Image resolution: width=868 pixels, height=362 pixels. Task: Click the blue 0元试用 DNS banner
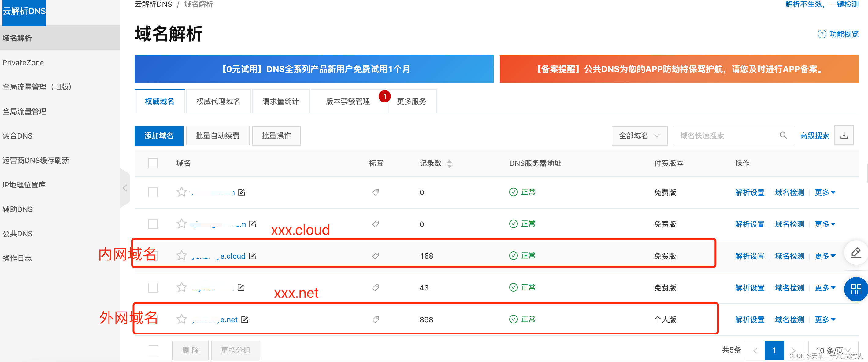[x=314, y=69]
